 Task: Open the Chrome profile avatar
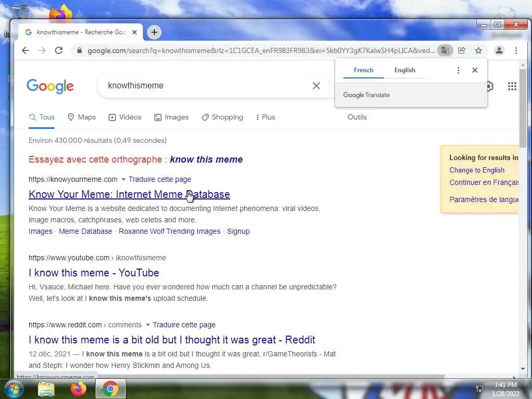(x=499, y=50)
